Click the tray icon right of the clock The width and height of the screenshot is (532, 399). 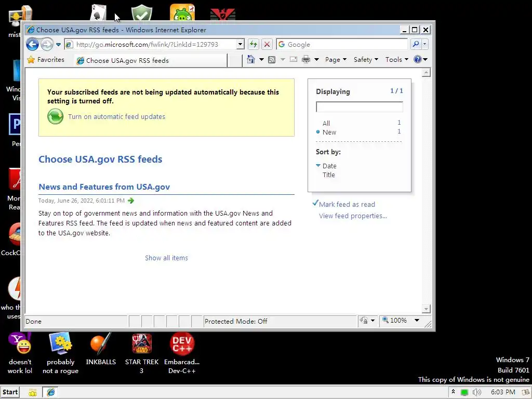pyautogui.click(x=526, y=393)
